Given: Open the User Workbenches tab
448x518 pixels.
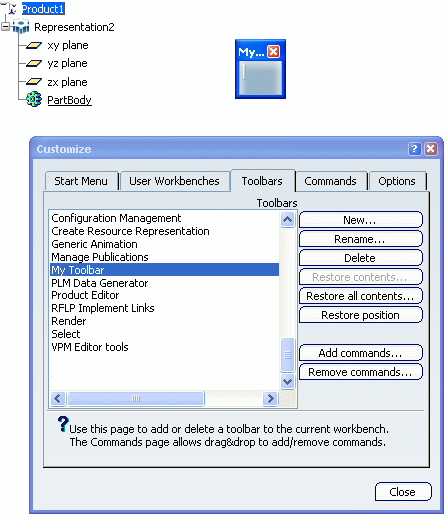Looking at the screenshot, I should (174, 181).
